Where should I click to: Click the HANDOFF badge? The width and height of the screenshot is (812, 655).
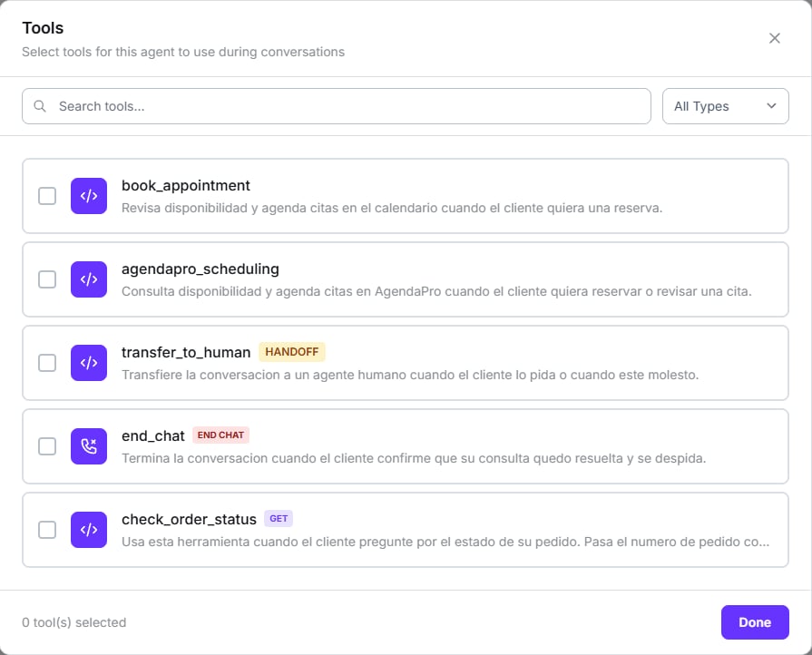(292, 352)
